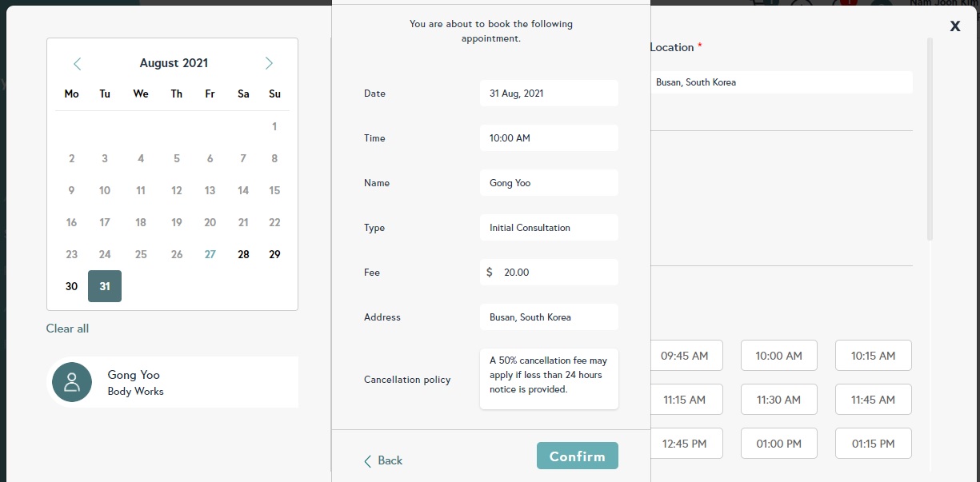
Task: Click Gong Yoo's profile avatar icon
Action: [x=72, y=382]
